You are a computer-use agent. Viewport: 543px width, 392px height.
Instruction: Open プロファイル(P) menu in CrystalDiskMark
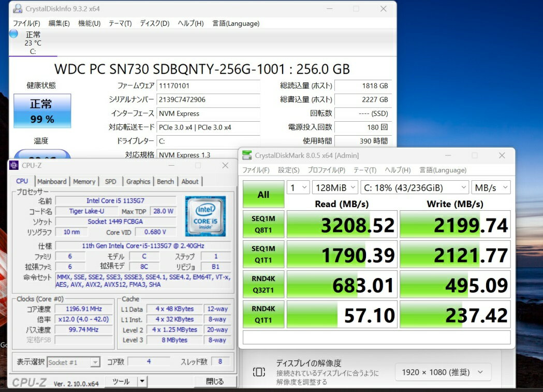326,170
